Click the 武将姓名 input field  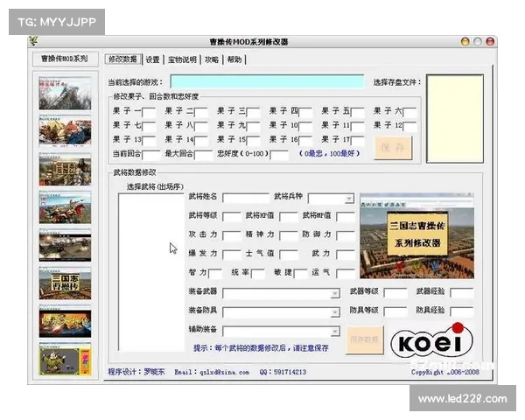coord(246,198)
